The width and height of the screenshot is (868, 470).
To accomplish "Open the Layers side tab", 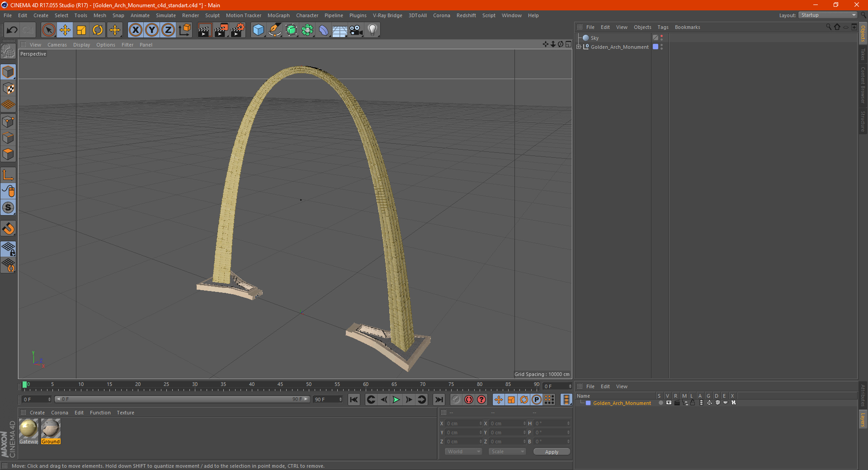I will pos(863,420).
